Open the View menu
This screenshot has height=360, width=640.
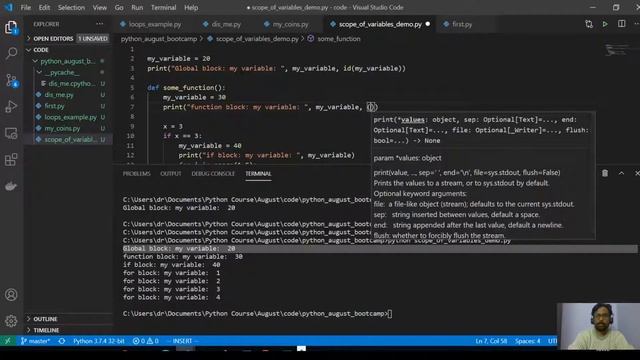coord(100,7)
